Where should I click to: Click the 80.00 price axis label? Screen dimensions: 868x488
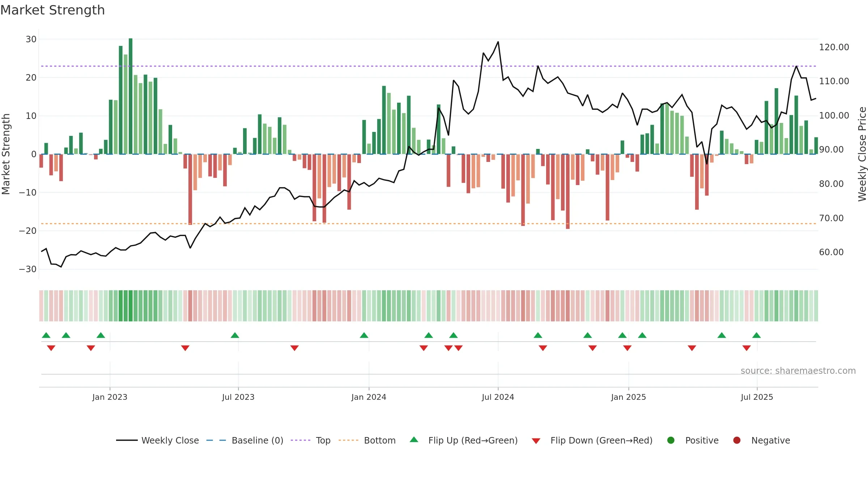[831, 184]
